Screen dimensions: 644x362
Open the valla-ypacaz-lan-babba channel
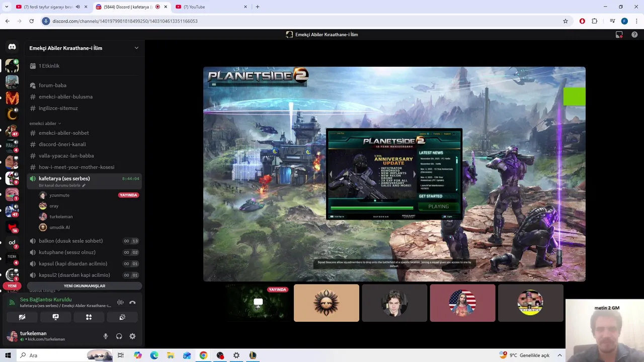pyautogui.click(x=84, y=156)
